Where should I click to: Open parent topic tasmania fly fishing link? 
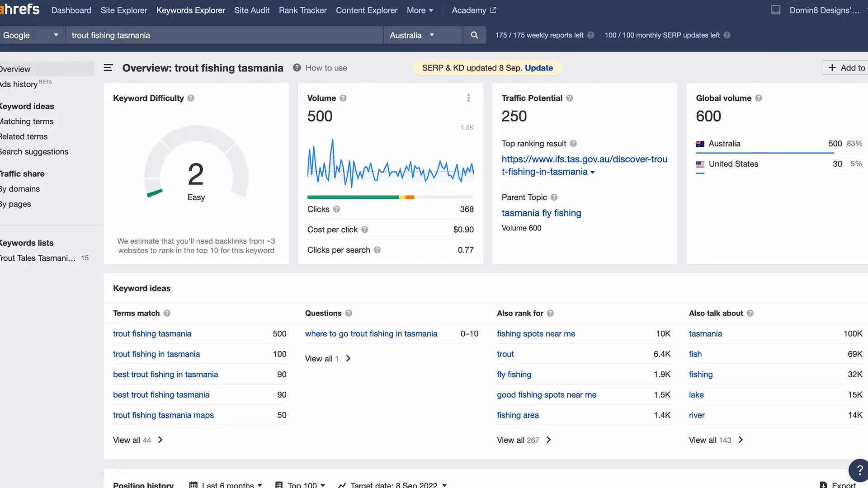tap(541, 213)
